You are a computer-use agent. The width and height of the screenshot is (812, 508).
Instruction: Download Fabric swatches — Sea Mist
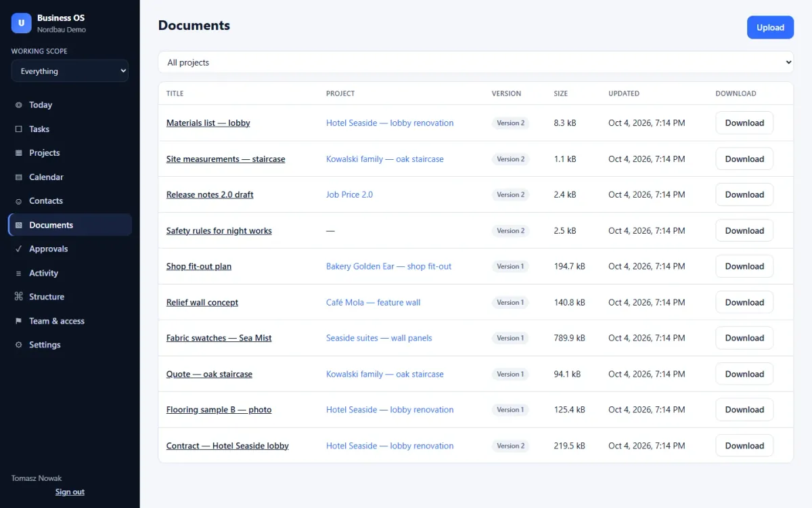(744, 338)
